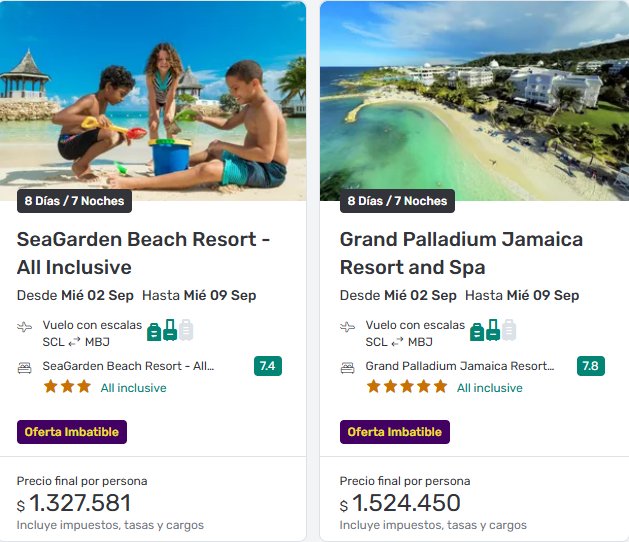Click the bed icon on SeaGarden card
Image resolution: width=629 pixels, height=542 pixels.
tap(25, 367)
